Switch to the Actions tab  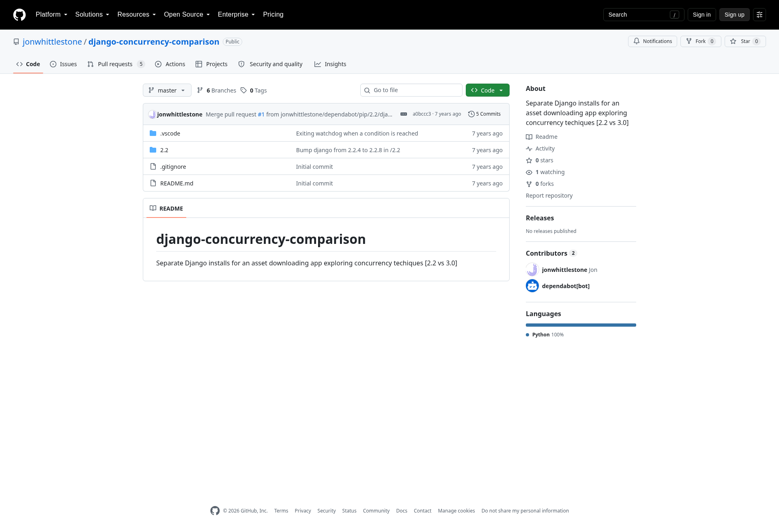pyautogui.click(x=170, y=64)
